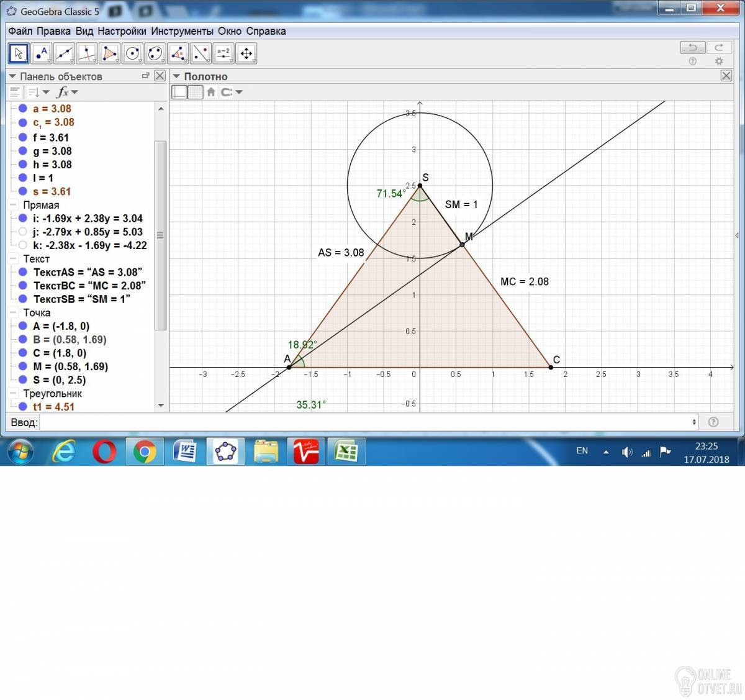Click the Undo arrow button

coord(692,47)
